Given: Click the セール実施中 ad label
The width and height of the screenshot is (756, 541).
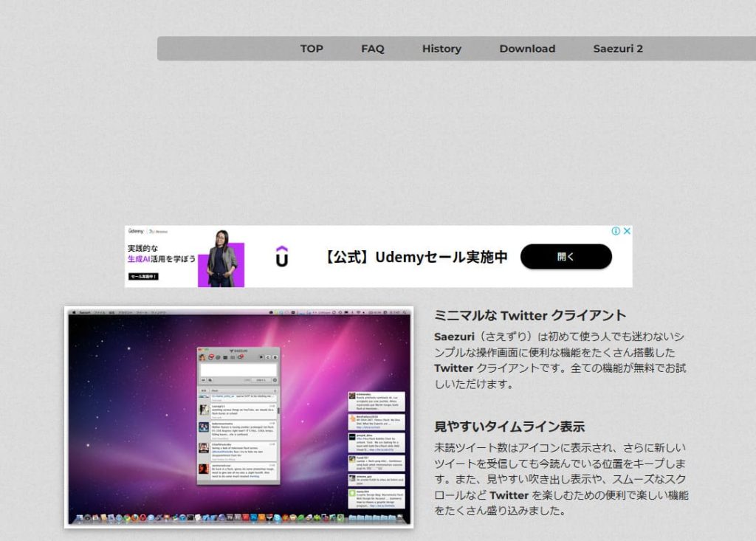Looking at the screenshot, I should [143, 276].
